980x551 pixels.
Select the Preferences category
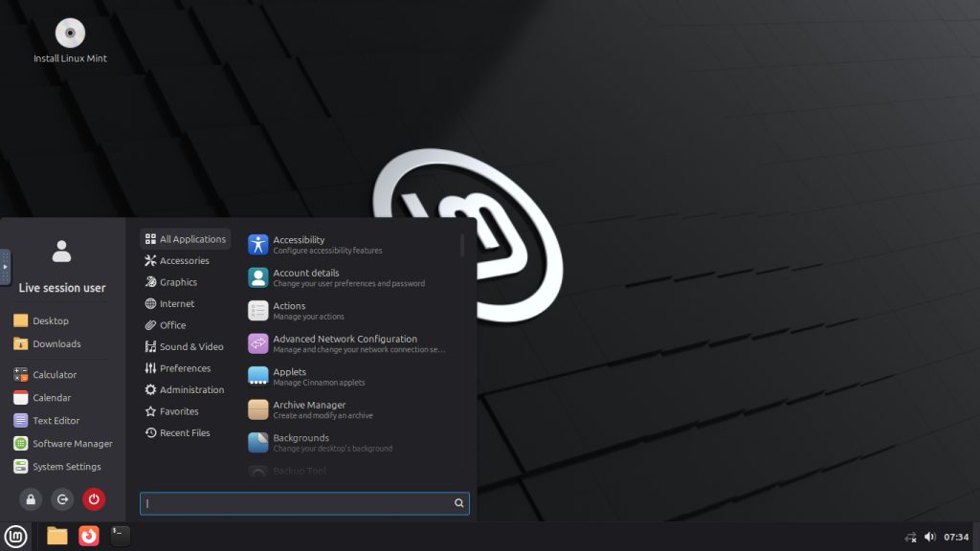pos(186,368)
